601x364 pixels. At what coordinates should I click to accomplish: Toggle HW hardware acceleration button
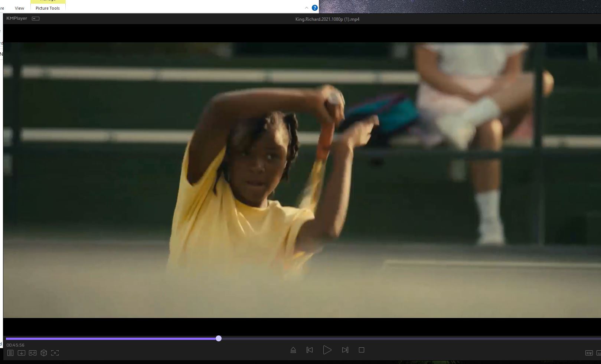pyautogui.click(x=589, y=353)
